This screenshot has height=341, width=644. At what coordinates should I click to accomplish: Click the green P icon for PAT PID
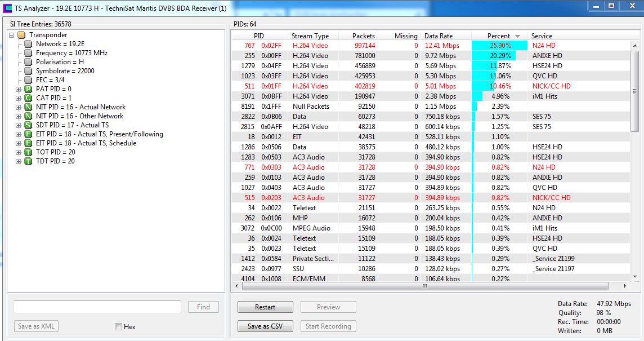(28, 89)
